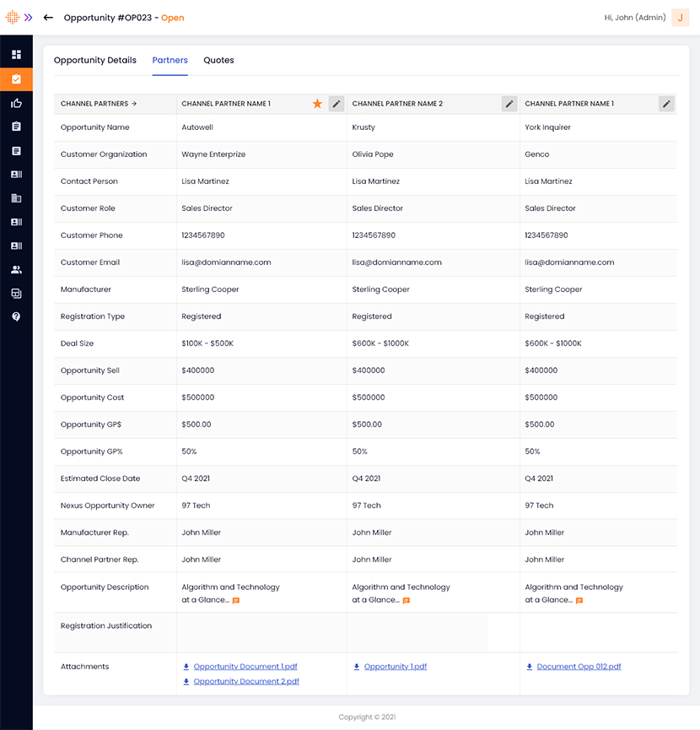This screenshot has height=730, width=700.
Task: Click the orange star on first partner column
Action: point(317,104)
